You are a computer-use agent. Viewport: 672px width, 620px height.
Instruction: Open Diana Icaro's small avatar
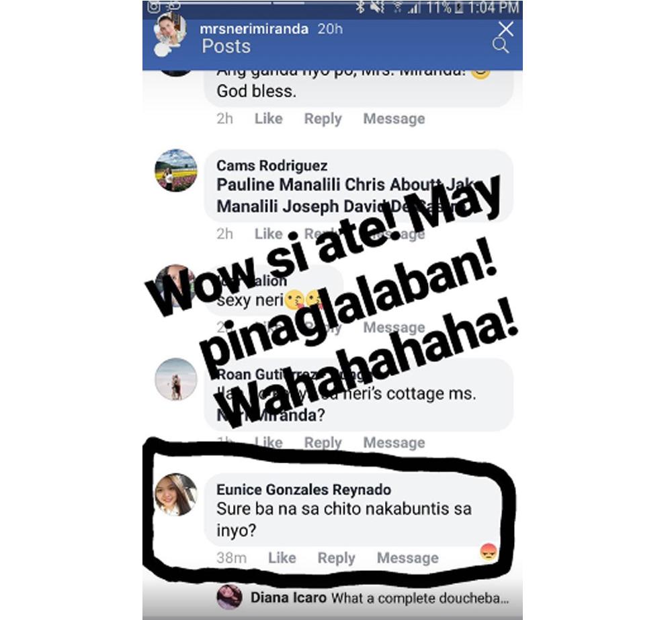(230, 596)
